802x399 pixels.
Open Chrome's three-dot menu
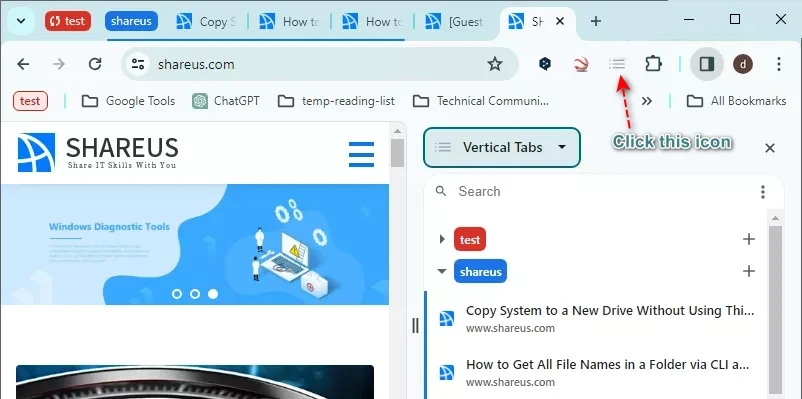tap(778, 64)
